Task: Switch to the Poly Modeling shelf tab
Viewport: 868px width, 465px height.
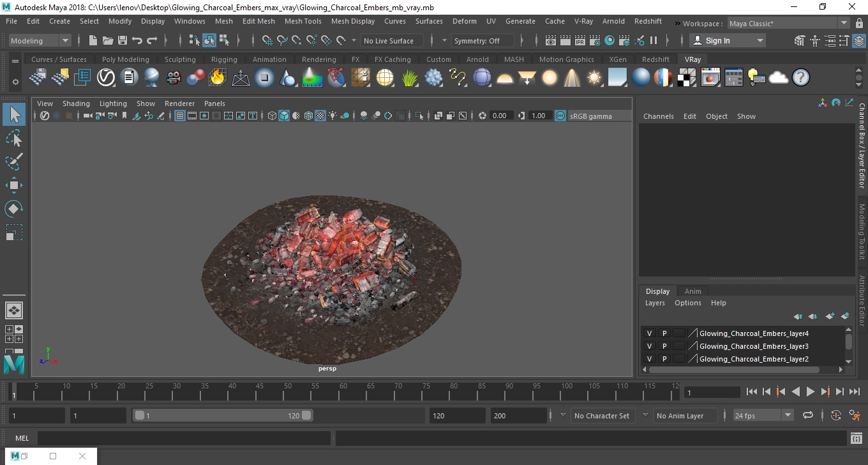Action: tap(125, 59)
